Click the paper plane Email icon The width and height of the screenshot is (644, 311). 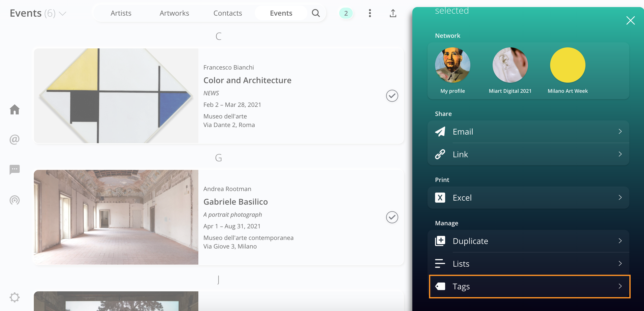(440, 132)
